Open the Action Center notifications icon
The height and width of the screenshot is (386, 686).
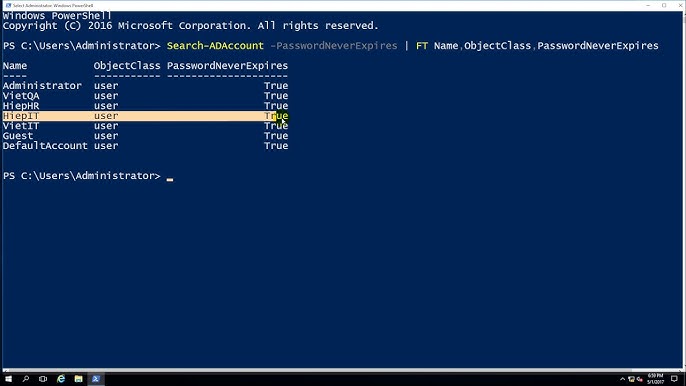click(674, 379)
